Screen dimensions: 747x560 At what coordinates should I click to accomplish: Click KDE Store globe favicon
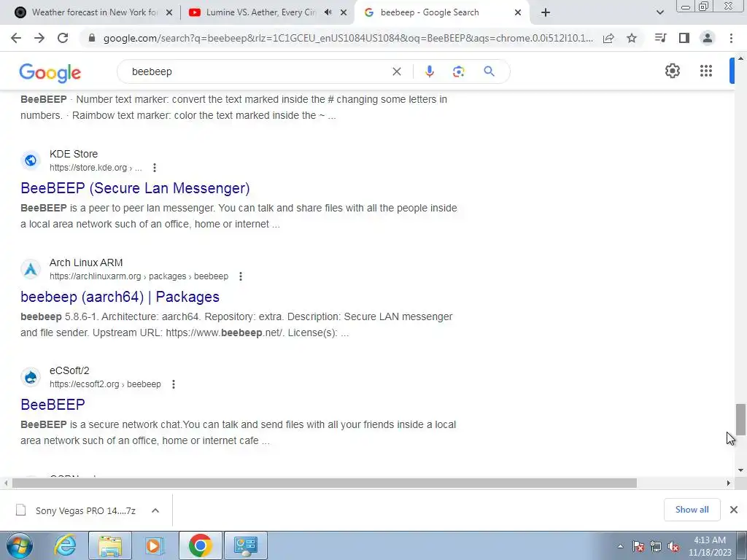[x=31, y=160]
